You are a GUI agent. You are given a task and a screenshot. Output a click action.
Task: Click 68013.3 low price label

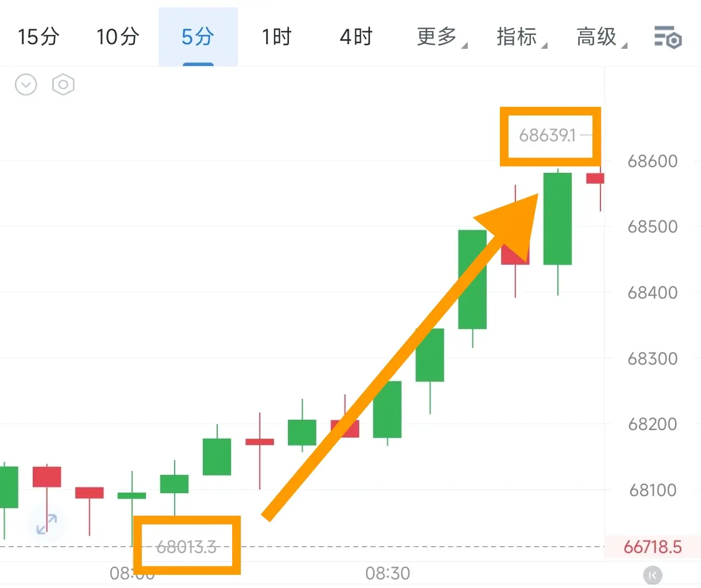coord(186,547)
